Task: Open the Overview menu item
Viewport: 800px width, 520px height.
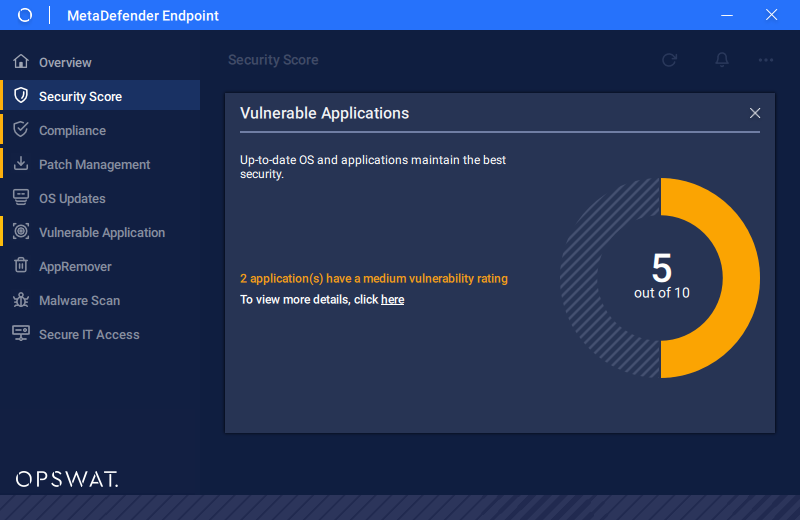Action: 100,62
